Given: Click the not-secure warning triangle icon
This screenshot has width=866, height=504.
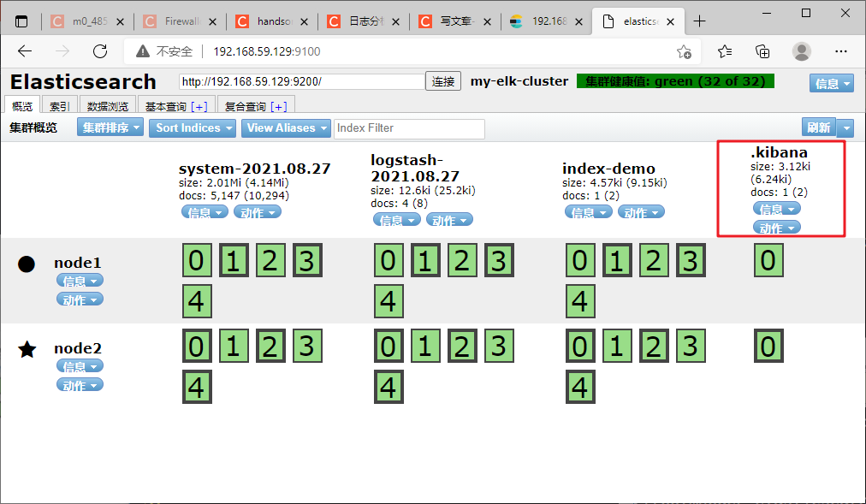Looking at the screenshot, I should click(x=143, y=51).
